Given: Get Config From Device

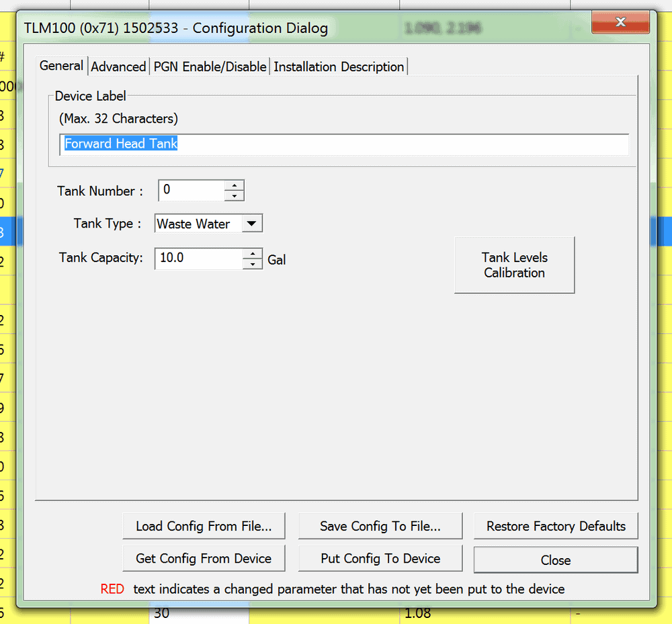Looking at the screenshot, I should click(x=204, y=558).
